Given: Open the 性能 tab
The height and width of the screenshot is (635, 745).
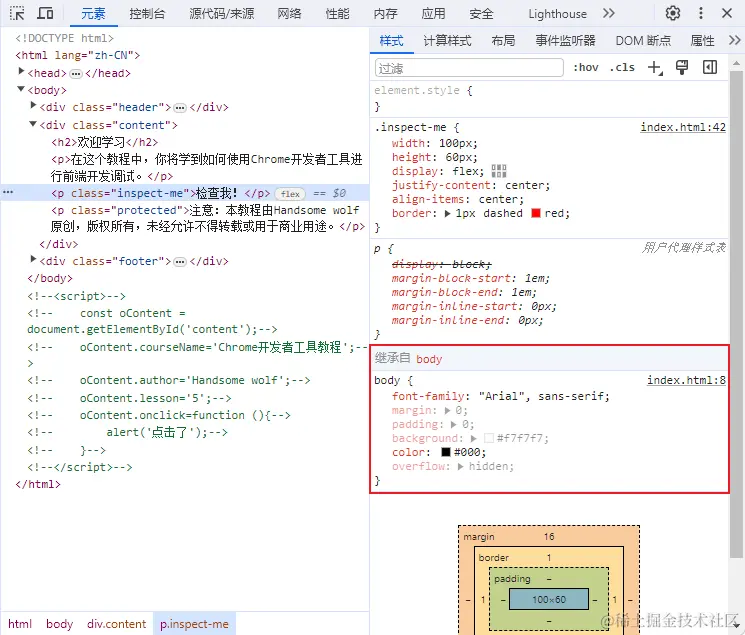Looking at the screenshot, I should click(337, 14).
